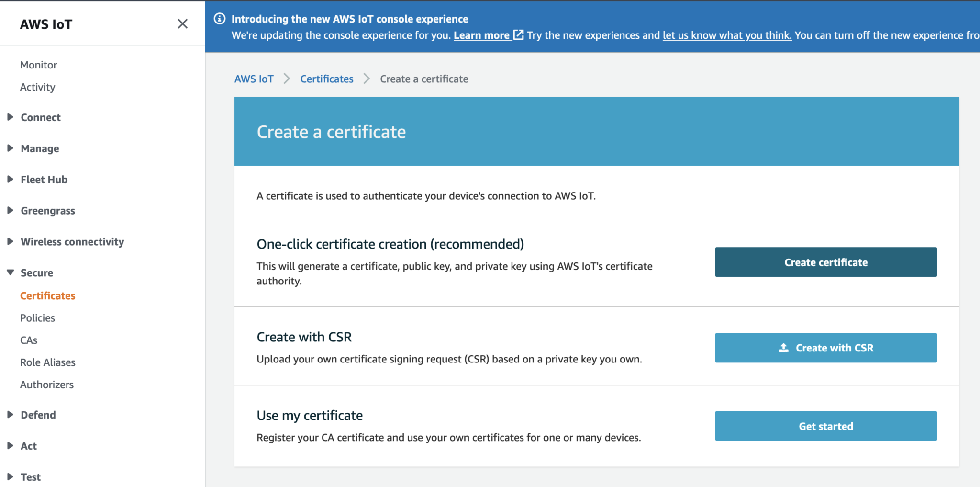
Task: Open Policies under Secure
Action: [x=37, y=318]
